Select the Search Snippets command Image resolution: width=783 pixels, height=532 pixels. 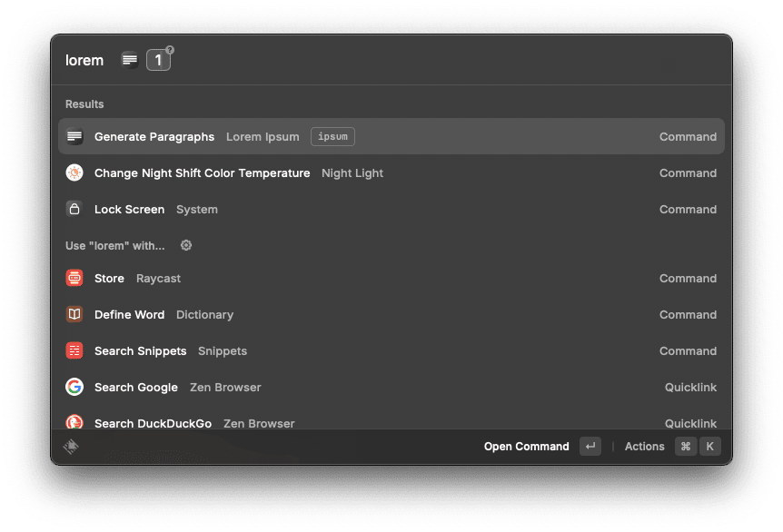coord(391,350)
